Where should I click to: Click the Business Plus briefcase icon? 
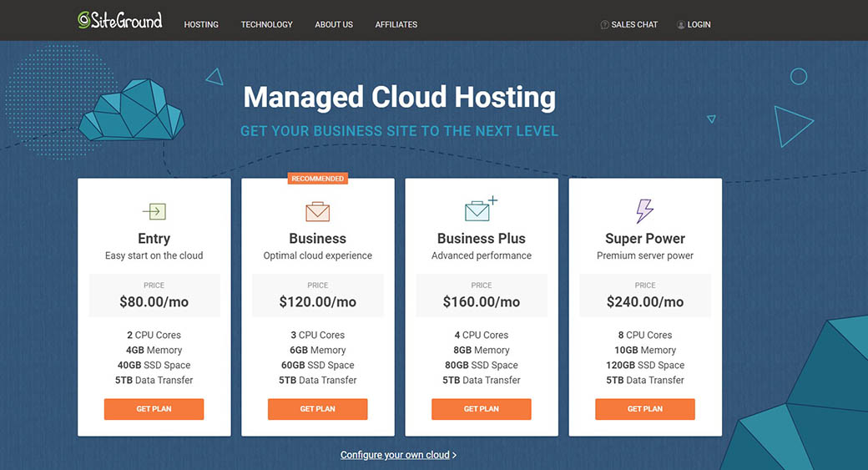(x=479, y=210)
